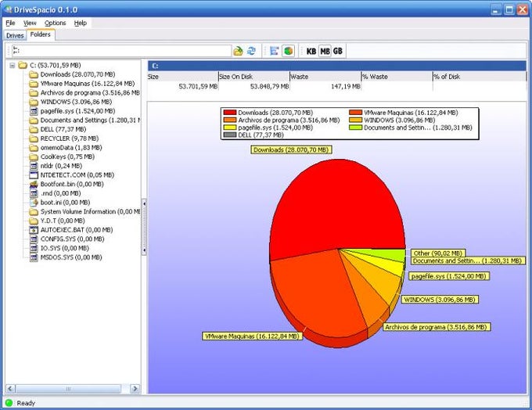The height and width of the screenshot is (410, 532).
Task: Click the Other (90,02 MB) chart label
Action: click(437, 254)
